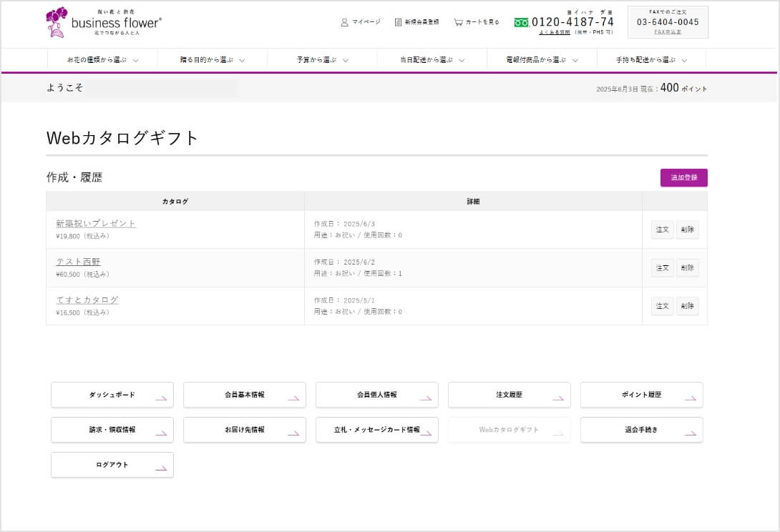Open マイページ with the person icon
Viewport: 780px width, 532px height.
[344, 22]
